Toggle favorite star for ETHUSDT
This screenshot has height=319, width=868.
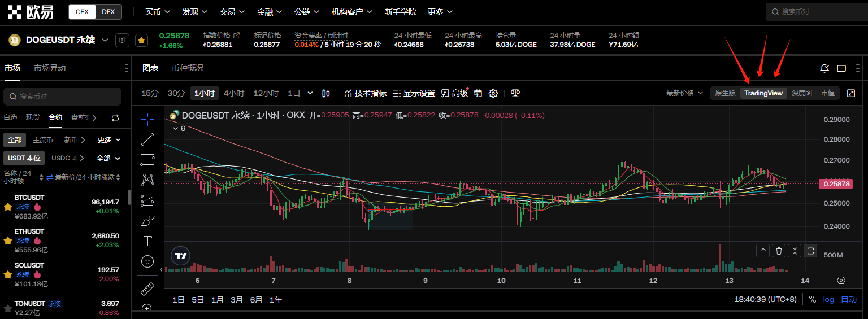(8, 241)
